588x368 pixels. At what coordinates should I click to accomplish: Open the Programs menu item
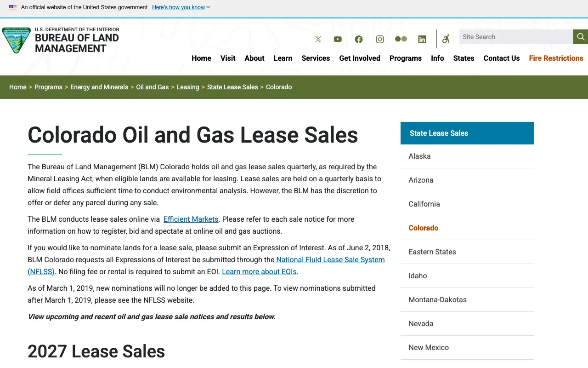point(406,58)
